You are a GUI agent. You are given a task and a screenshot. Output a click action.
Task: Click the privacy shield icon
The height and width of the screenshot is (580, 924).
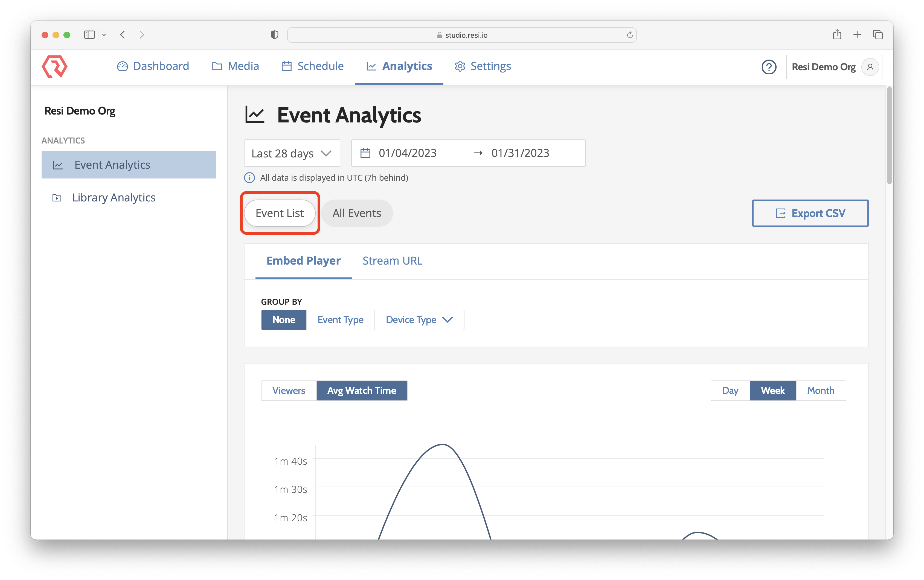[274, 35]
